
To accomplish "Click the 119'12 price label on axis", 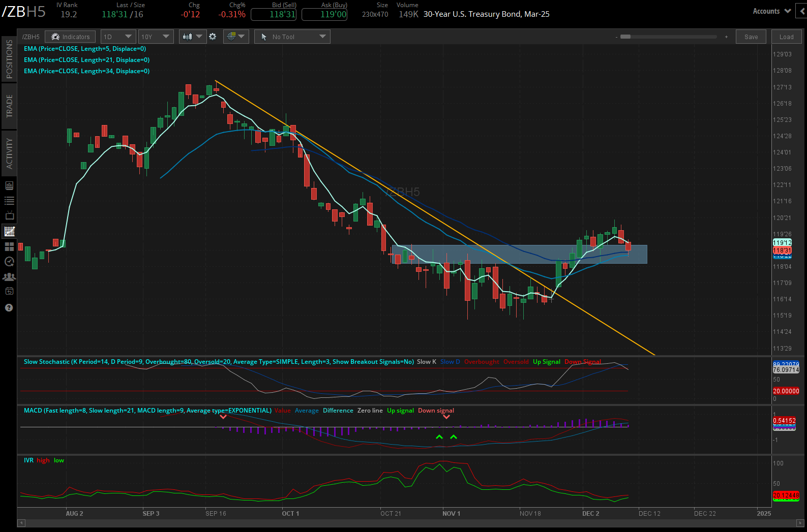I will (782, 242).
